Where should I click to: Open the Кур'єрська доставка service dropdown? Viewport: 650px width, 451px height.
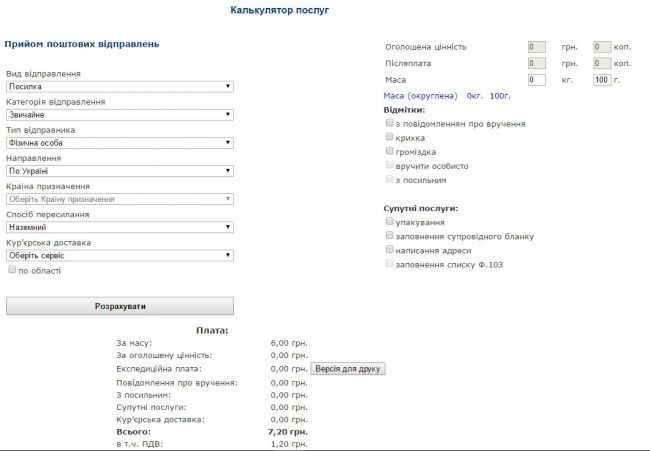coord(119,255)
